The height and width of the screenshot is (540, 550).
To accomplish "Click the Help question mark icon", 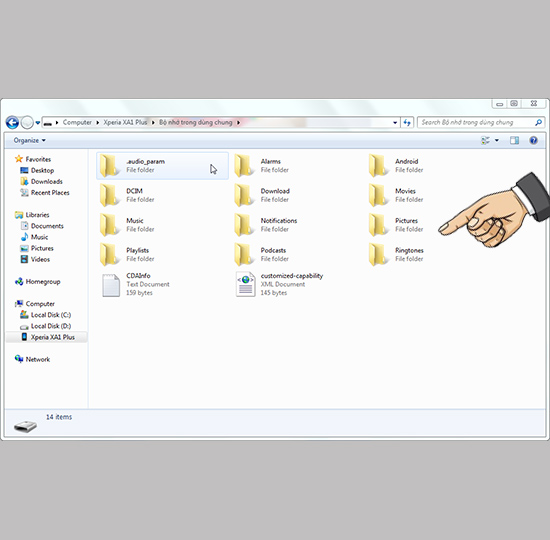I will coord(534,140).
